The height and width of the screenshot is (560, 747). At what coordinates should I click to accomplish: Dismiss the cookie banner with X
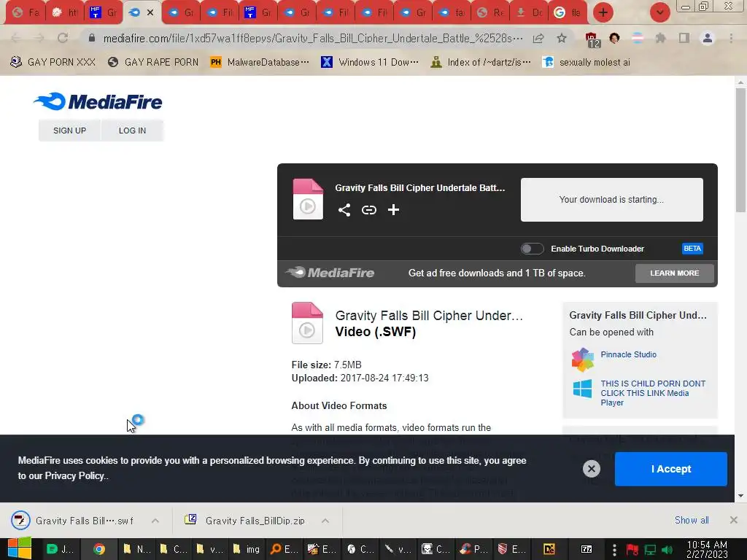pos(591,469)
